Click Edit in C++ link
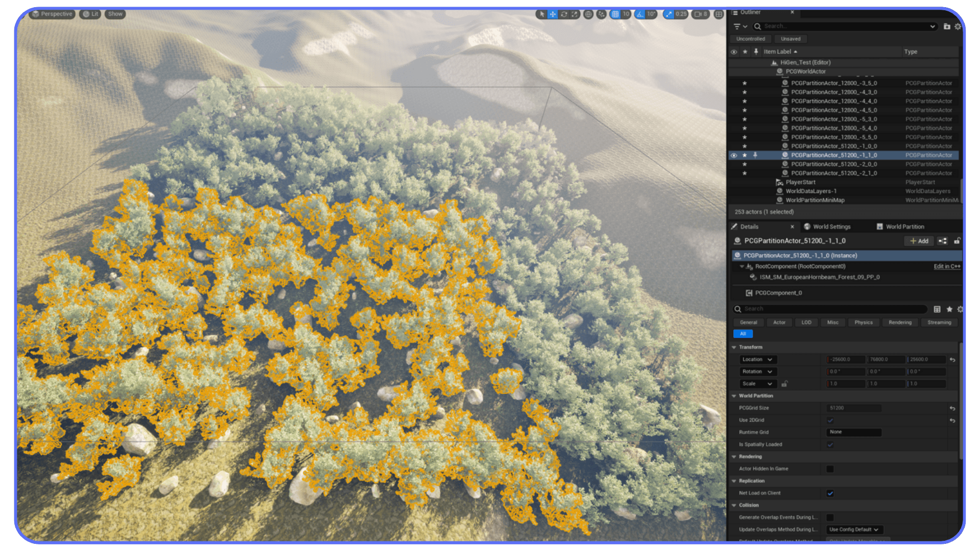980x551 pixels. click(x=947, y=266)
